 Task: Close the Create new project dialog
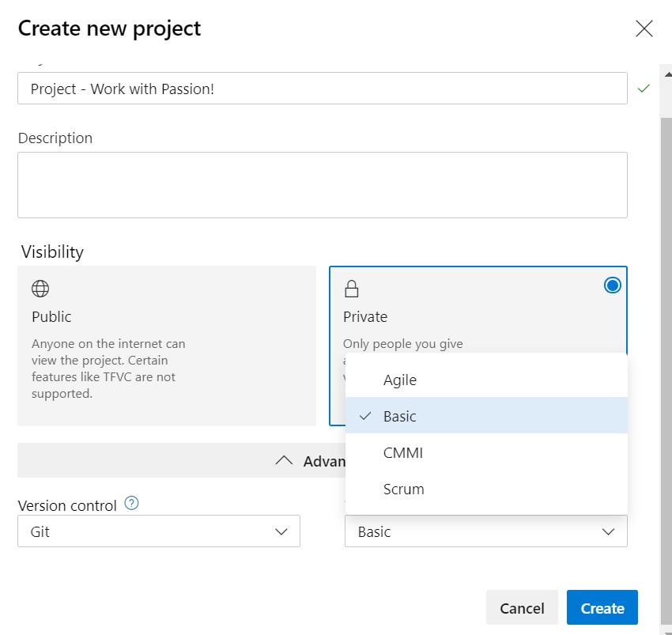point(644,29)
